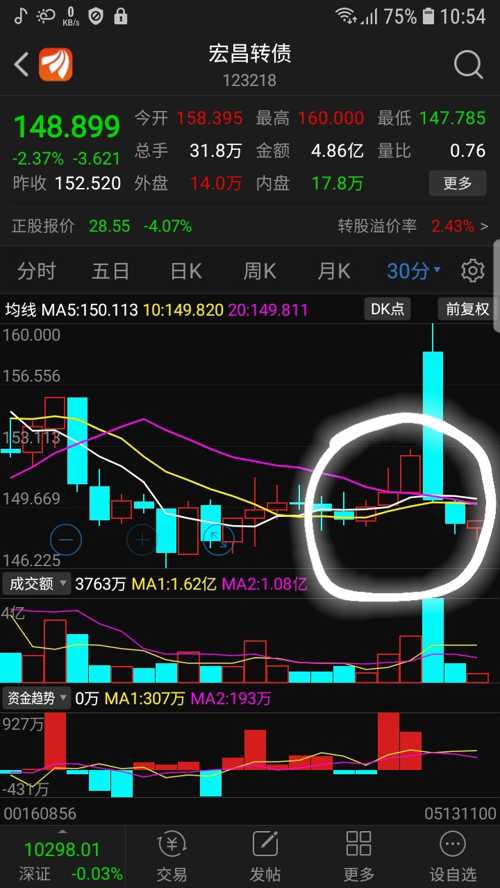Open 发帖 post icon
Image resolution: width=500 pixels, height=888 pixels.
coord(266,856)
